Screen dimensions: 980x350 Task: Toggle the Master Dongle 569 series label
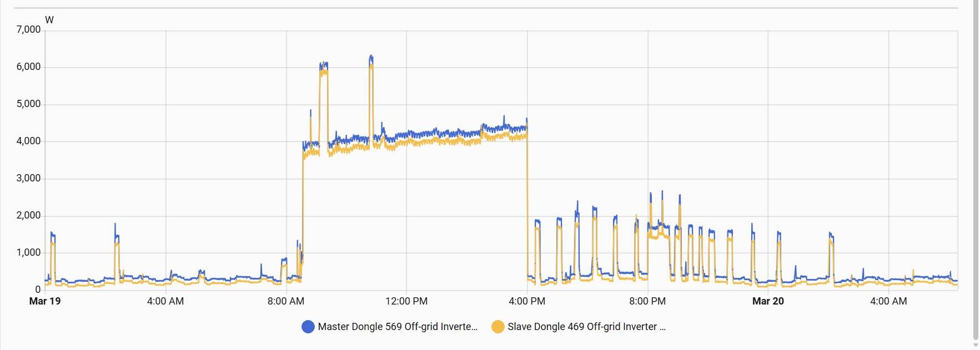(x=397, y=327)
